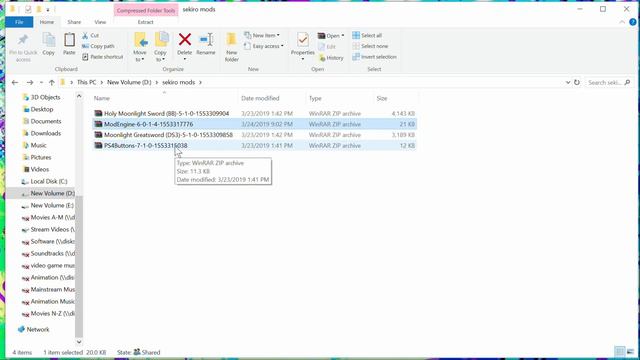Open Downloads in navigation pane
The height and width of the screenshot is (360, 640).
pyautogui.click(x=42, y=133)
